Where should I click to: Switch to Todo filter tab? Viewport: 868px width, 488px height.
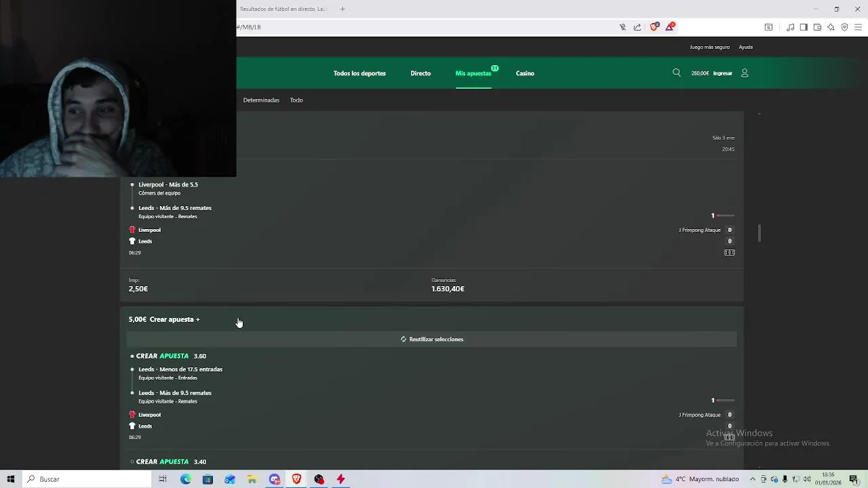(x=296, y=100)
